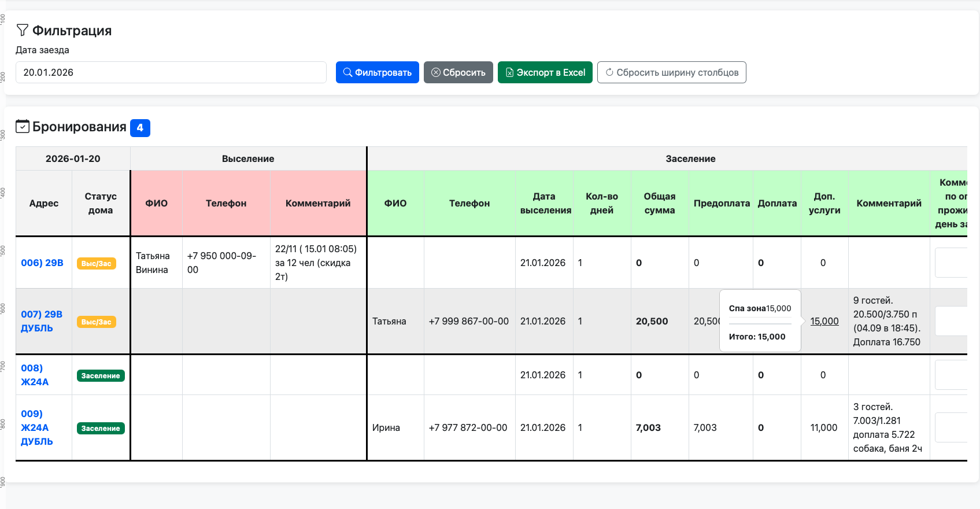The width and height of the screenshot is (980, 509).
Task: Click the magnifier icon in Фильтровать button
Action: pyautogui.click(x=347, y=72)
